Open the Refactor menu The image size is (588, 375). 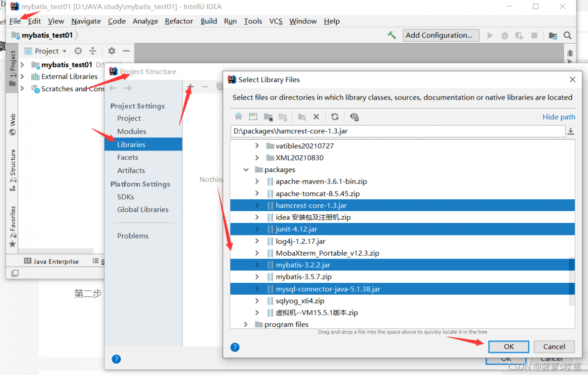pyautogui.click(x=179, y=21)
